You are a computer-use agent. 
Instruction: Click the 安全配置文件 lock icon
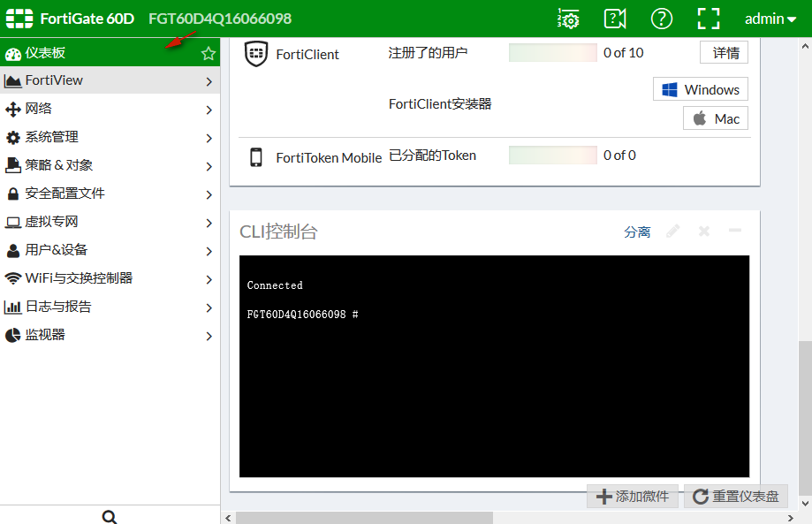tap(13, 194)
